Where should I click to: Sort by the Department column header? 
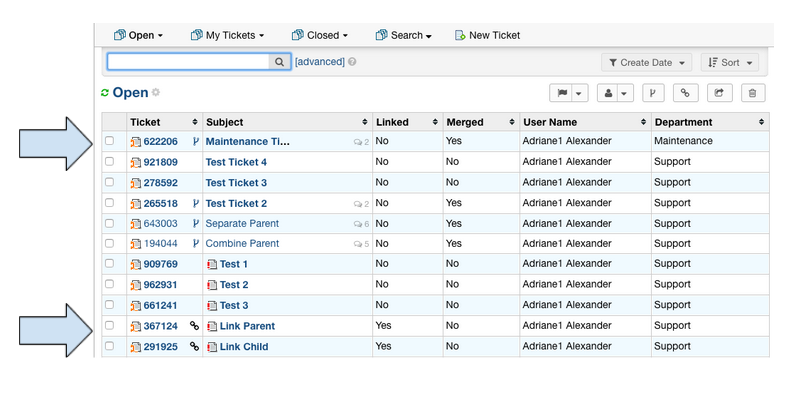click(x=710, y=122)
